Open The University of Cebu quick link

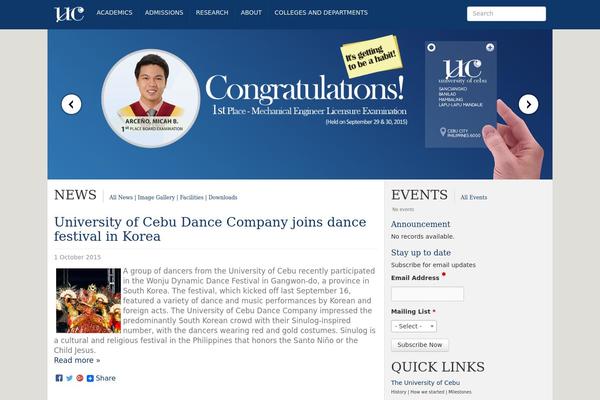pos(426,383)
